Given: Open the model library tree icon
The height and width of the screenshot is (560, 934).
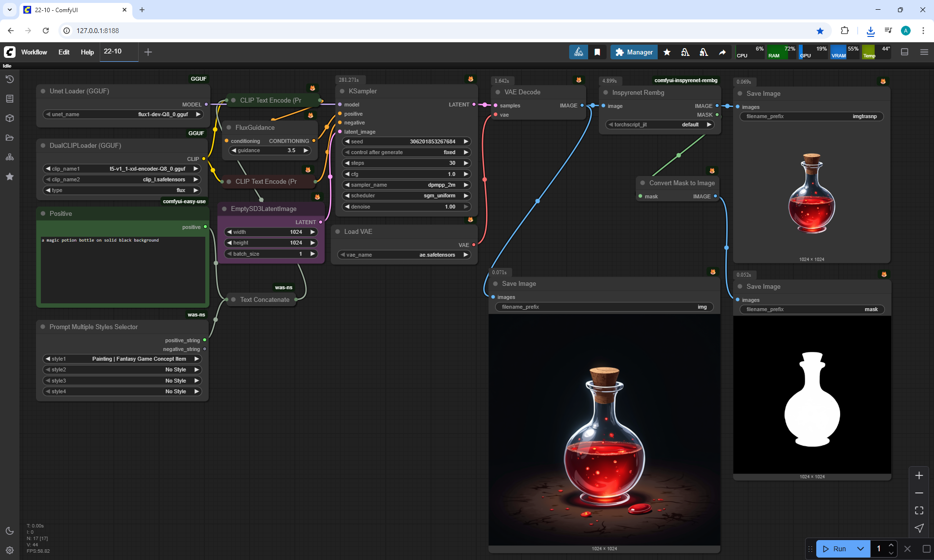Looking at the screenshot, I should [x=10, y=157].
